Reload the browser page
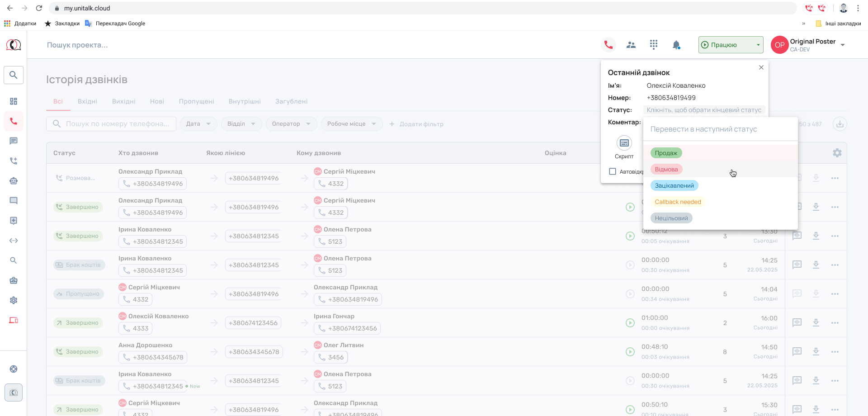 (39, 8)
